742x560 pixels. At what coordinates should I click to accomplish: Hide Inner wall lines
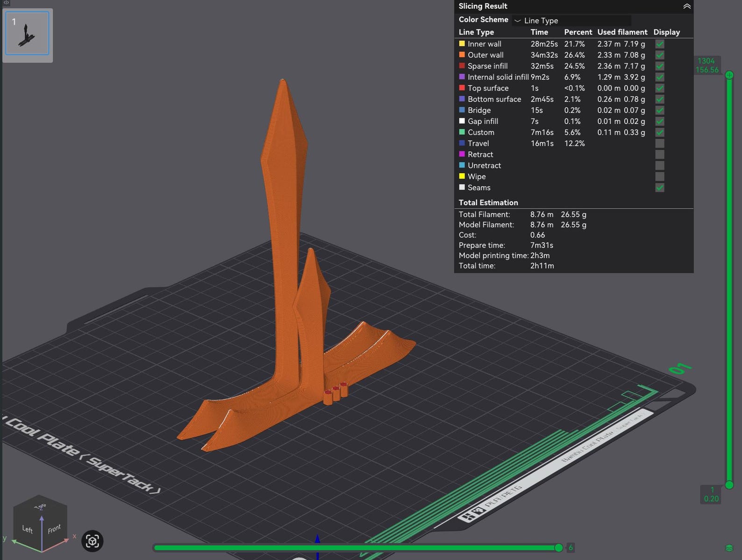tap(659, 44)
